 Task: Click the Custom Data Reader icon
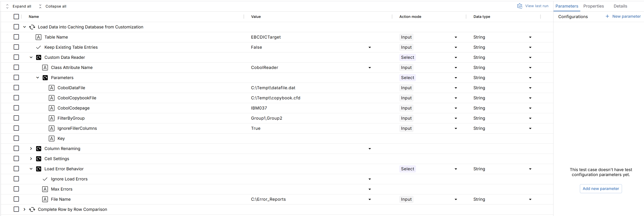pyautogui.click(x=39, y=57)
